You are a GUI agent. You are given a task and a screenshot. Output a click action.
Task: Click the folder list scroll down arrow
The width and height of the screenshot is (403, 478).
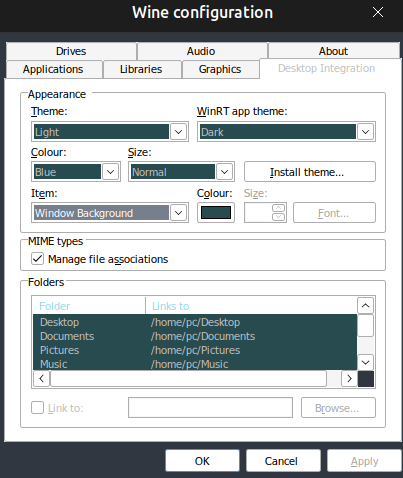365,362
